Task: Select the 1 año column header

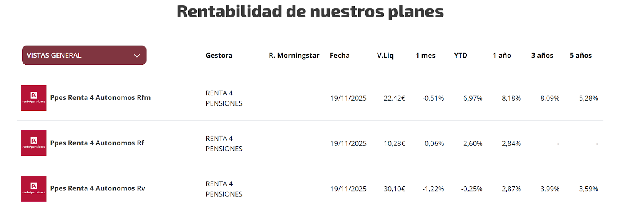Action: (x=502, y=56)
